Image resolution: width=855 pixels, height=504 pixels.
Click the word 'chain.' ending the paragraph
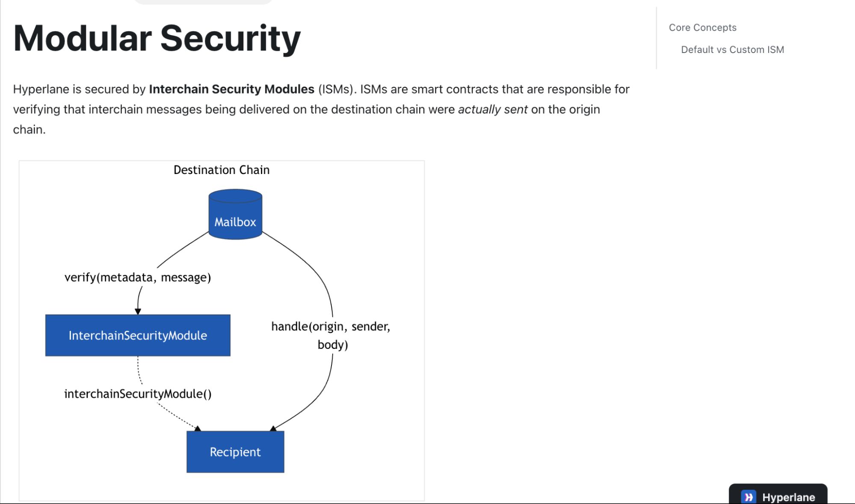29,130
